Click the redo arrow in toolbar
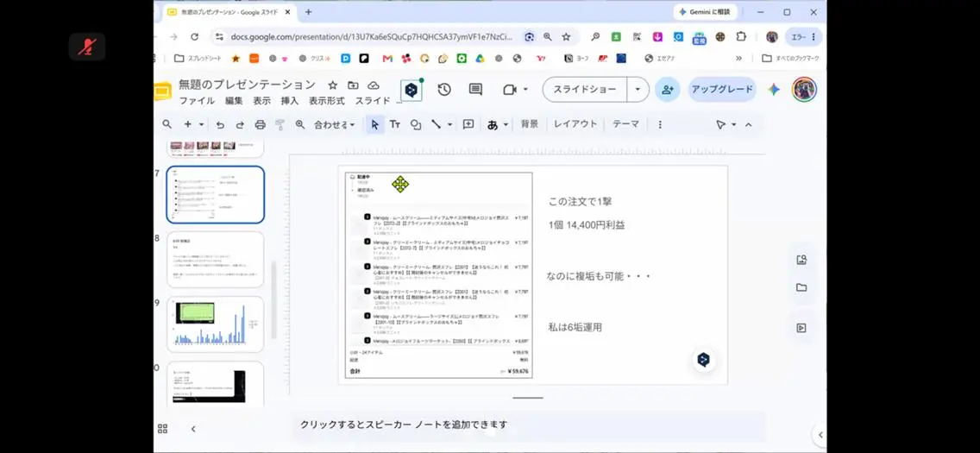Screen dimensions: 980x453 [240, 125]
